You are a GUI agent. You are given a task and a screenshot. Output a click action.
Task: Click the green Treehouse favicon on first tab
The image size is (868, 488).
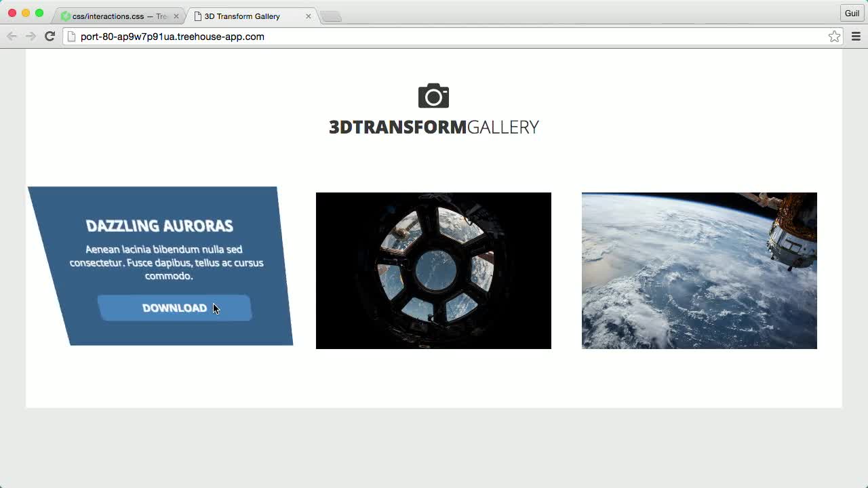coord(66,16)
